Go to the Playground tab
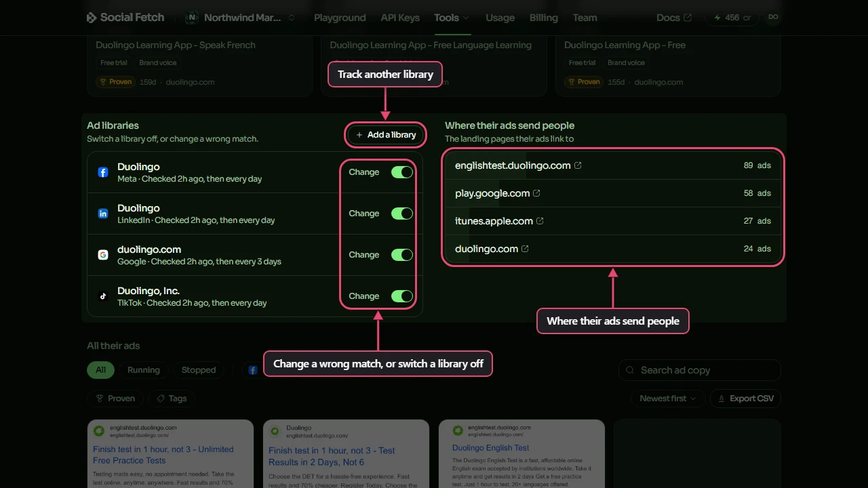This screenshot has height=488, width=868. 340,18
